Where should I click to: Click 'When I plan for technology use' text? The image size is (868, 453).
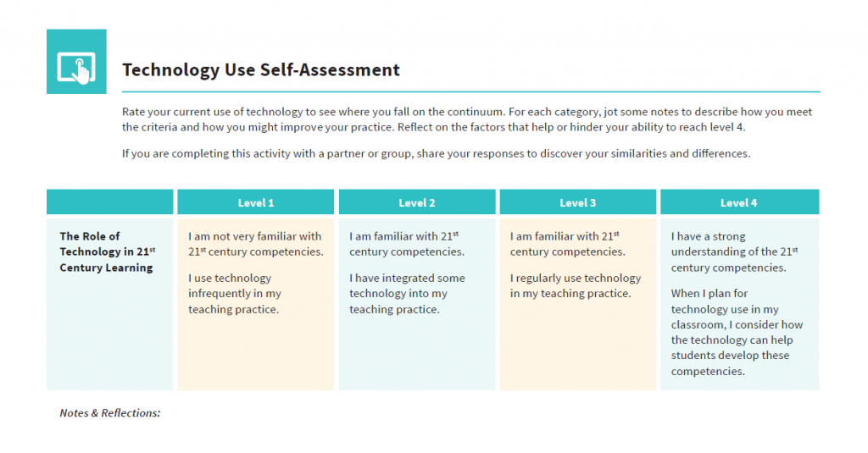pos(736,333)
